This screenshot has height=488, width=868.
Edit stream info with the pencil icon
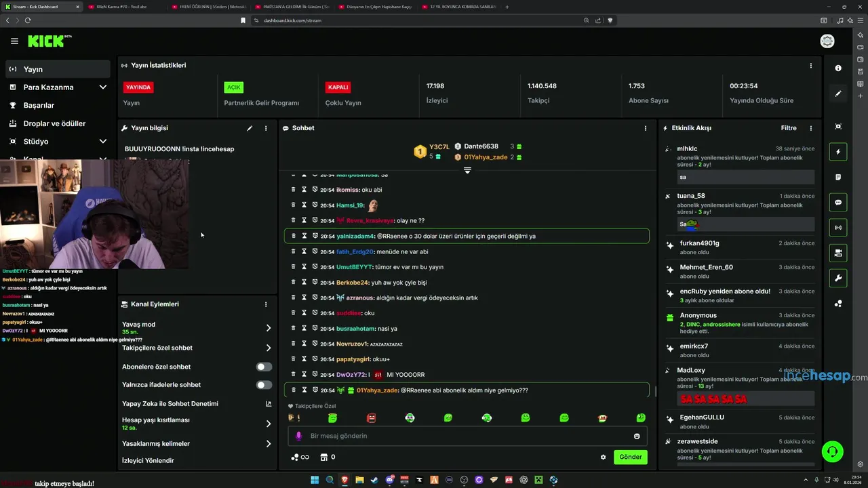(250, 128)
